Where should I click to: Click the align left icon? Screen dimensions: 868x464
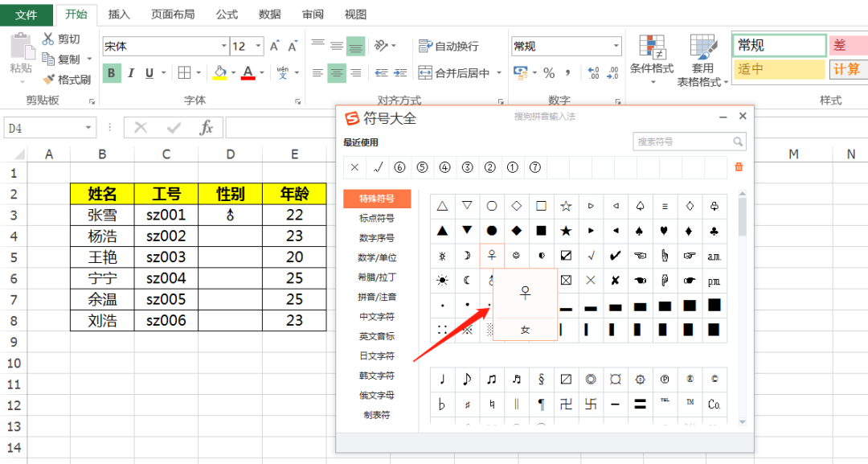[317, 72]
